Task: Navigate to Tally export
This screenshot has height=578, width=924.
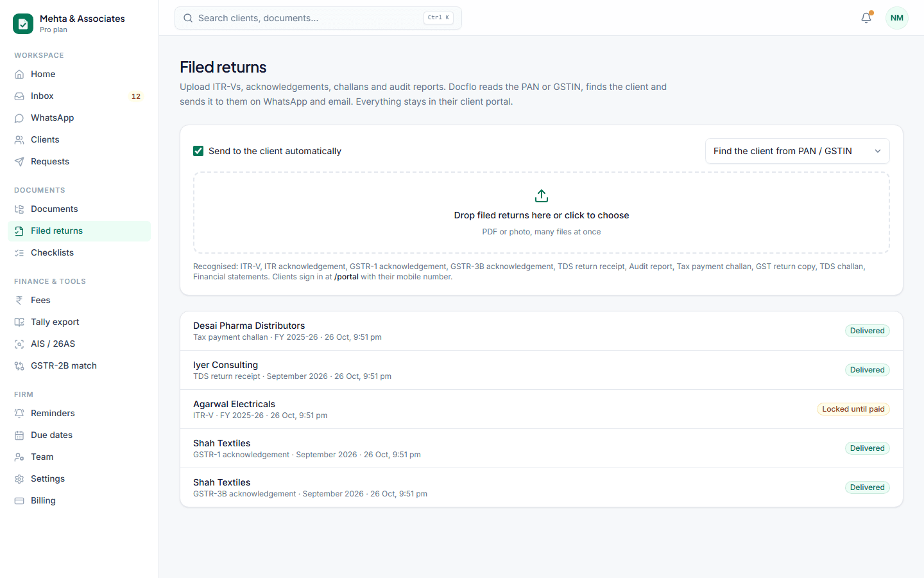Action: [x=80, y=322]
